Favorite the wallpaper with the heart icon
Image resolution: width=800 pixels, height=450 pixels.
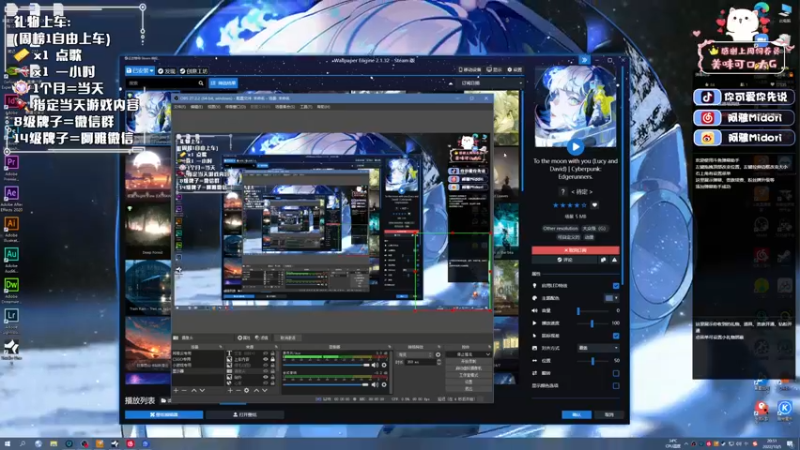(x=594, y=205)
